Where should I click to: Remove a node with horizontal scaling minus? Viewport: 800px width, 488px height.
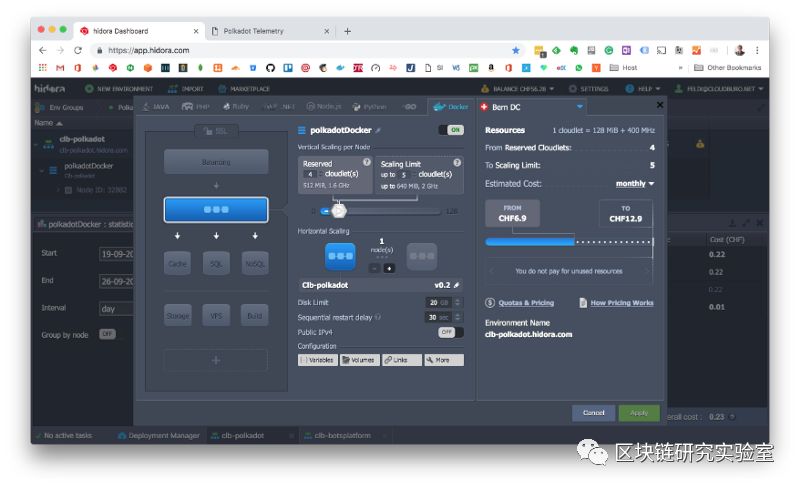coord(374,268)
